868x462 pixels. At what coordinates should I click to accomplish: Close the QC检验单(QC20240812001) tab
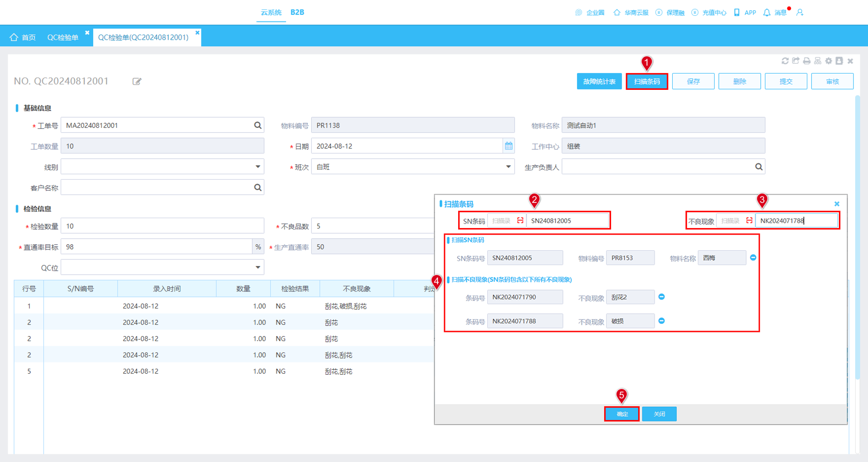197,33
